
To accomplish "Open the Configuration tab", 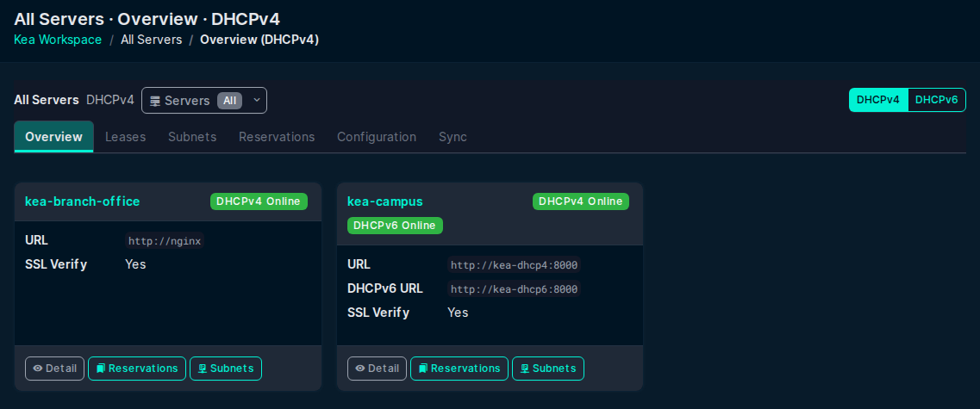I will (x=377, y=137).
